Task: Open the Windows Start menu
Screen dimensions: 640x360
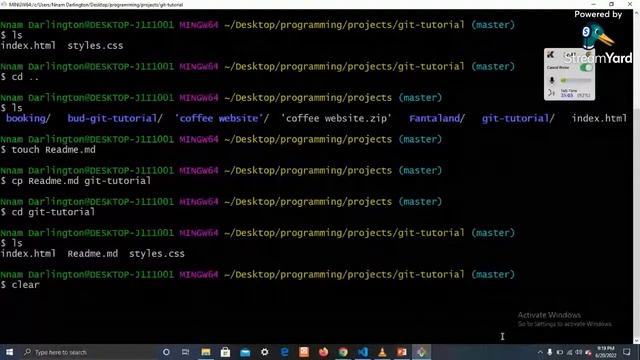Action: tap(9, 352)
